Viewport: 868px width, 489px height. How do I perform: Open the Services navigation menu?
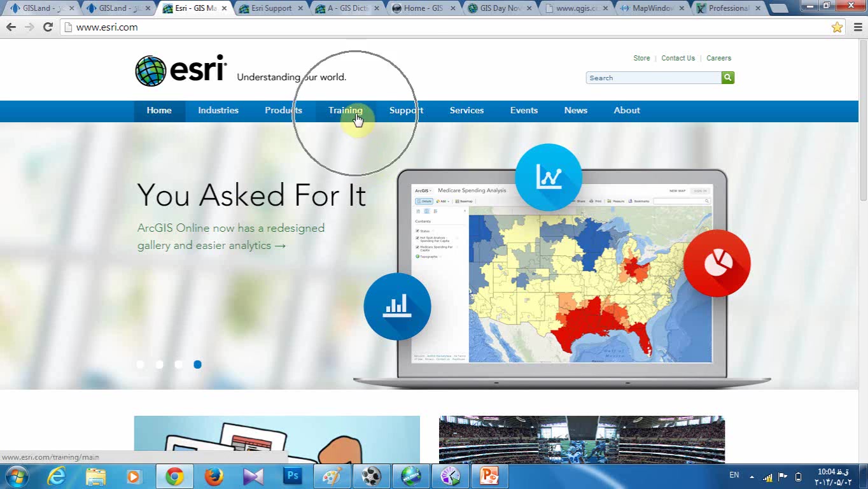pyautogui.click(x=466, y=110)
